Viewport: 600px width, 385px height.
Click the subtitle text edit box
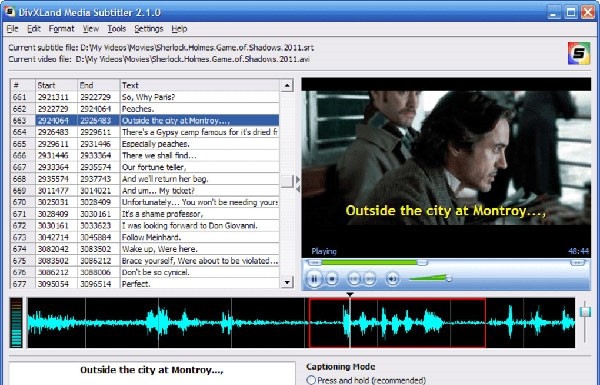click(x=152, y=373)
